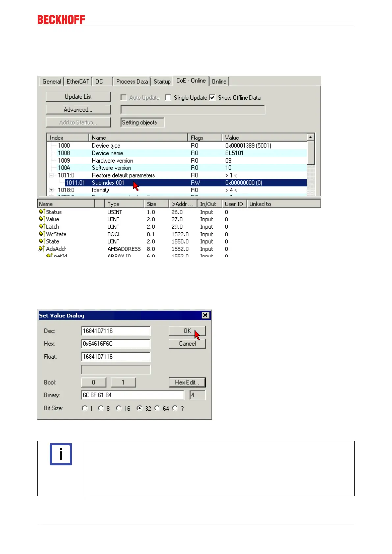Click the State variable icon
The image size is (392, 554).
(x=42, y=241)
